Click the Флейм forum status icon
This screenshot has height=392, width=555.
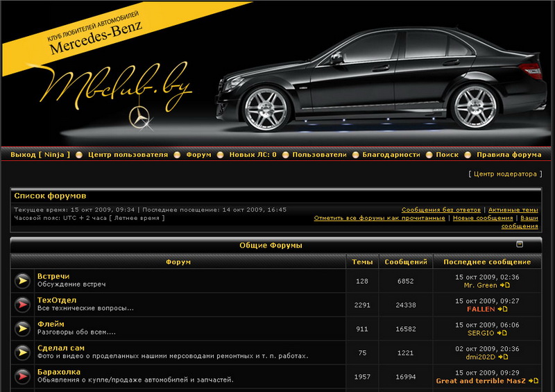click(x=22, y=329)
